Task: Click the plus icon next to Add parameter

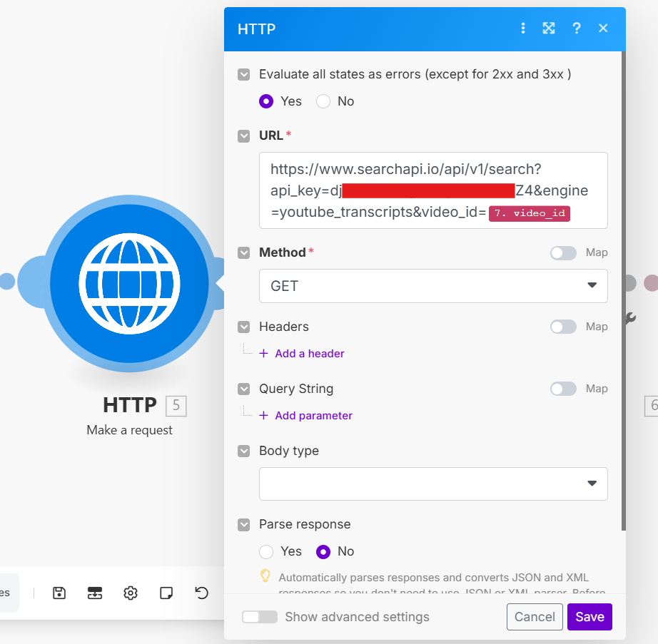Action: pos(263,416)
